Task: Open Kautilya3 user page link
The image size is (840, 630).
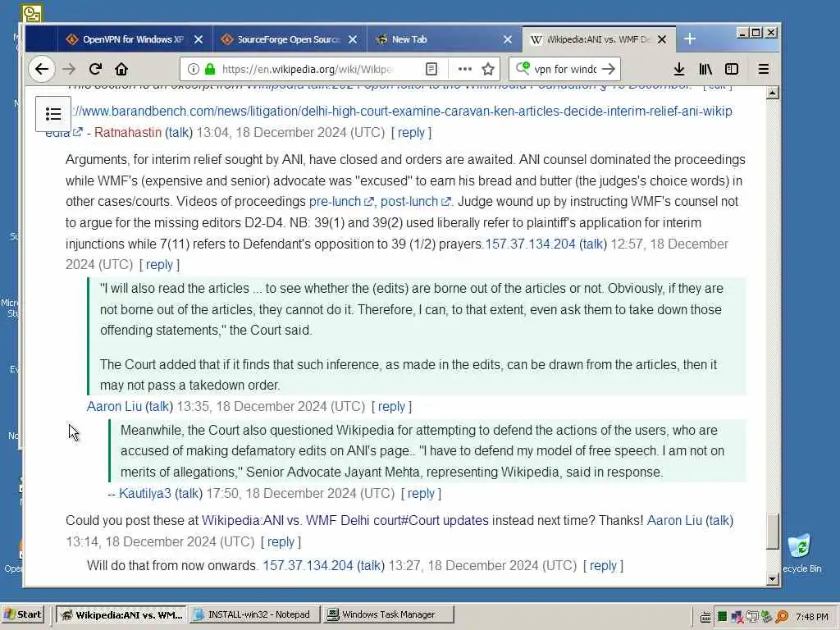Action: pos(144,493)
